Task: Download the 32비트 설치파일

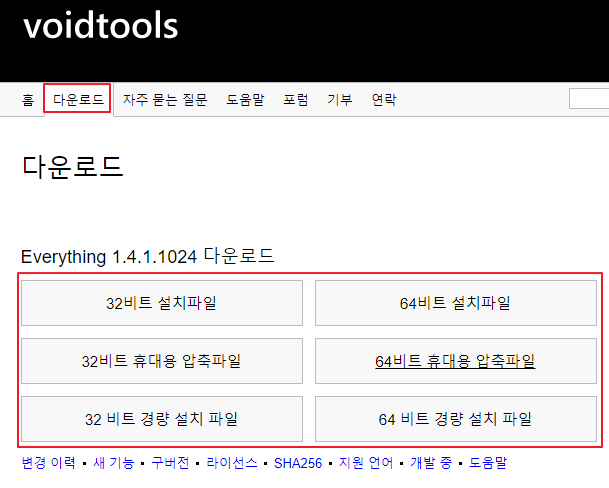Action: point(162,303)
